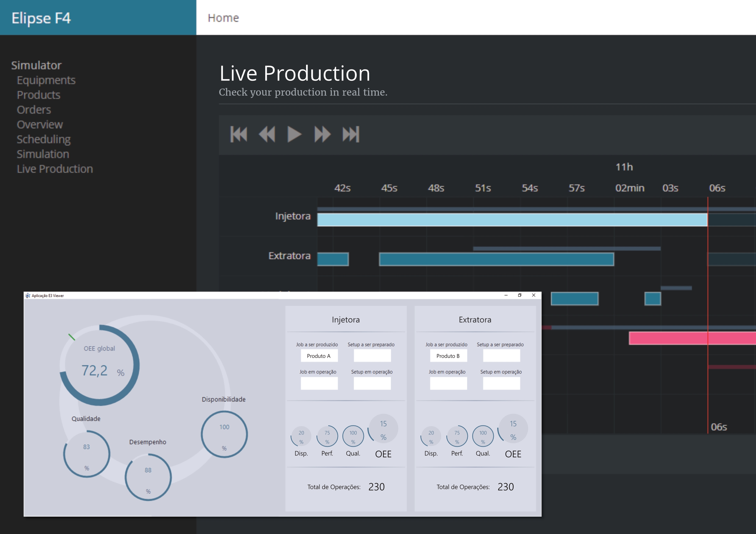This screenshot has height=534, width=756.
Task: Click Extratora 'Setup em operação' field
Action: coord(501,383)
